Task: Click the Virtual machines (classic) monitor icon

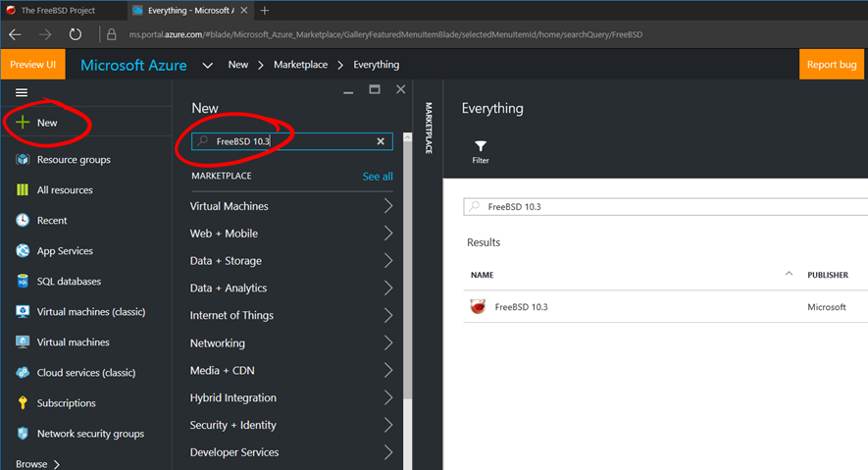Action: 23,312
